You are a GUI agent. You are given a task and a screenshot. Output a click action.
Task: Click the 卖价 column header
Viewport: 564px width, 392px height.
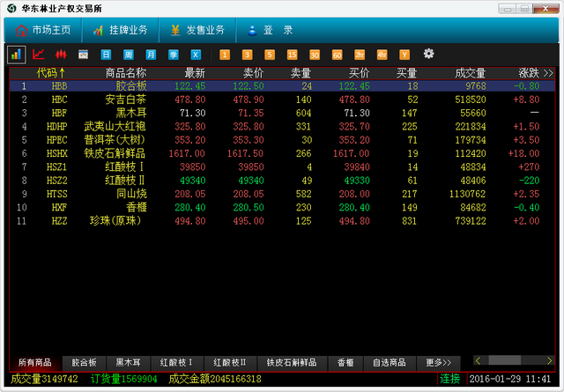pyautogui.click(x=253, y=73)
